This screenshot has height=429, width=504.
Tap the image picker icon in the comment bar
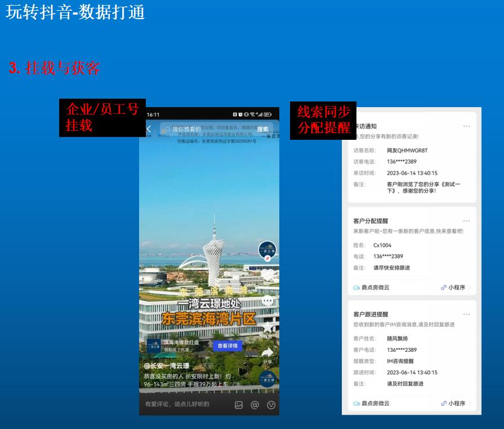(239, 405)
